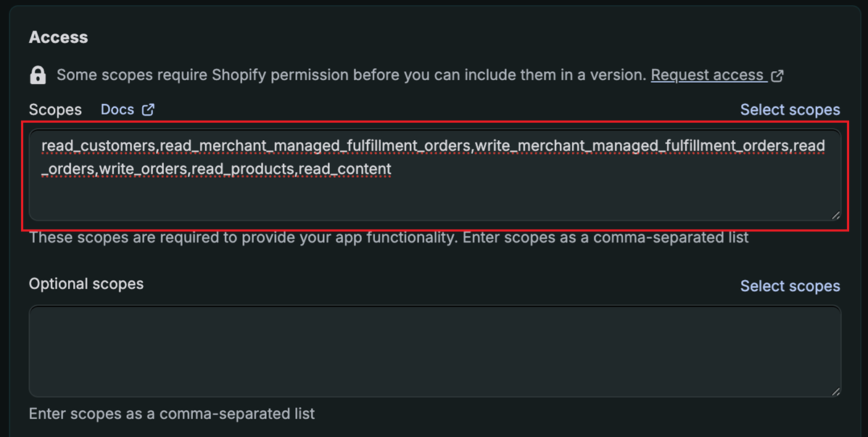Open the Request access link
Viewport: 868px width, 437px height.
coord(707,75)
